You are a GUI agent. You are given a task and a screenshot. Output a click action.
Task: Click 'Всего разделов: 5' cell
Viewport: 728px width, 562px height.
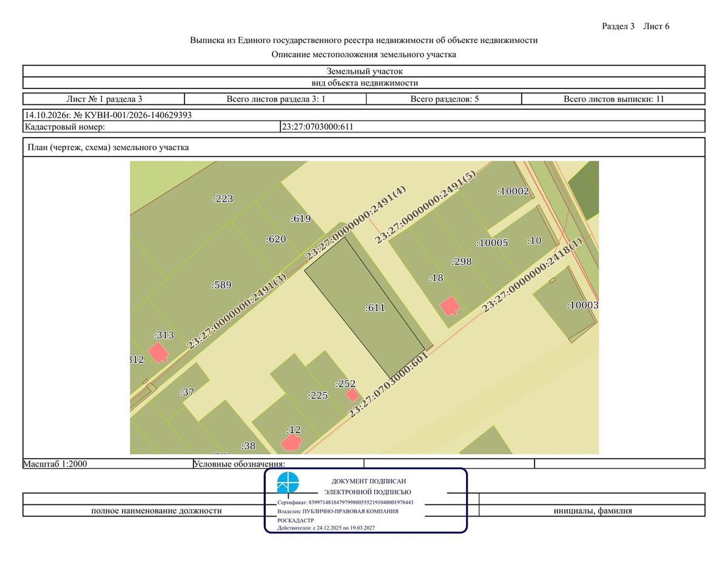pos(445,99)
